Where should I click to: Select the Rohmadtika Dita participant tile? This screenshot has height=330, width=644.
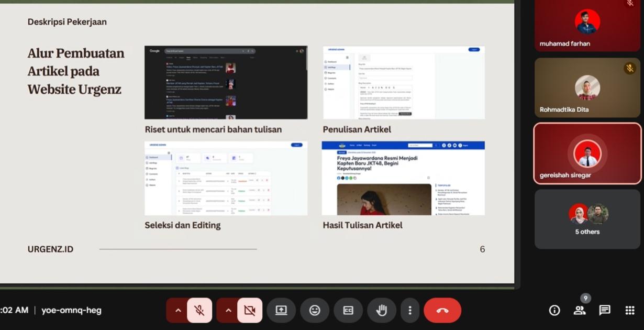587,87
